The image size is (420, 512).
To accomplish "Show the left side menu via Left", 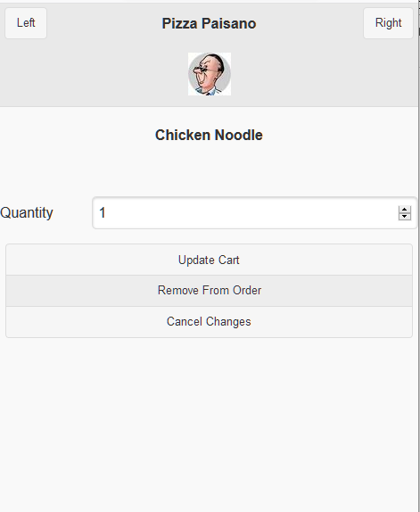I will [26, 23].
